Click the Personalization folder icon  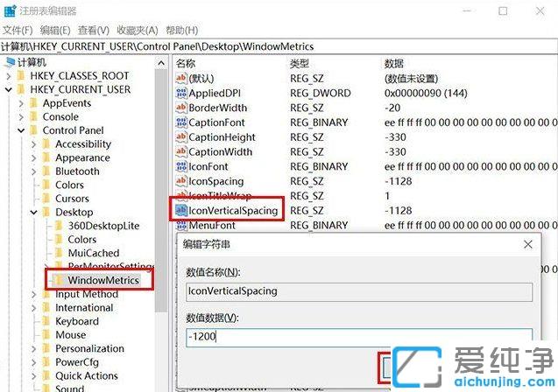point(47,348)
